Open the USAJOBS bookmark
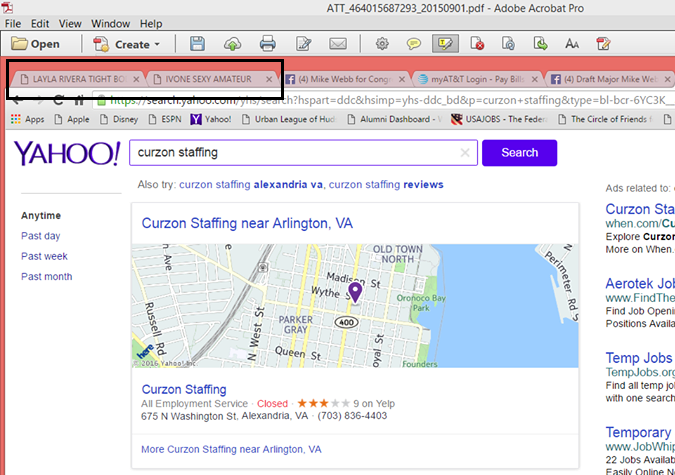Viewport: 675px width, 475px height. [499, 119]
